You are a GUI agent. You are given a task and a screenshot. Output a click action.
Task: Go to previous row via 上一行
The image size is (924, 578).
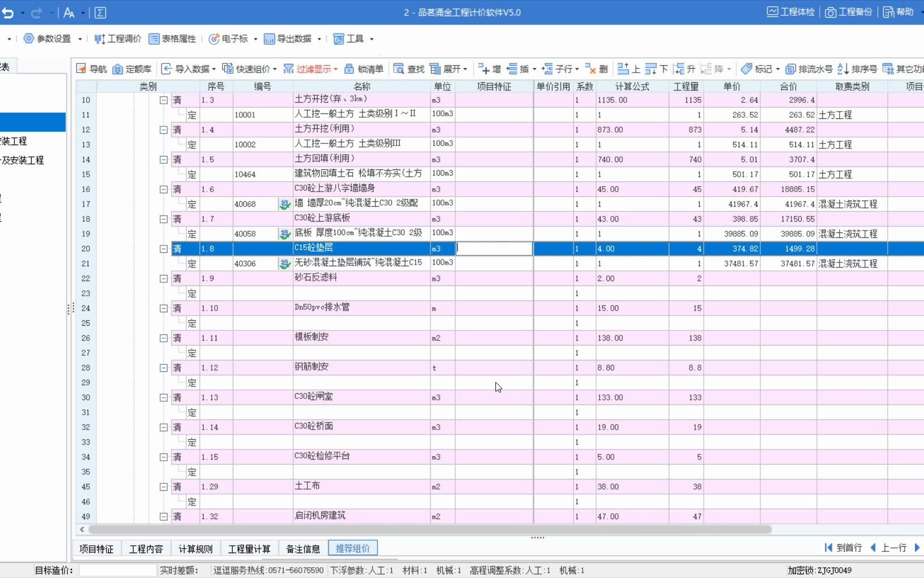(888, 547)
